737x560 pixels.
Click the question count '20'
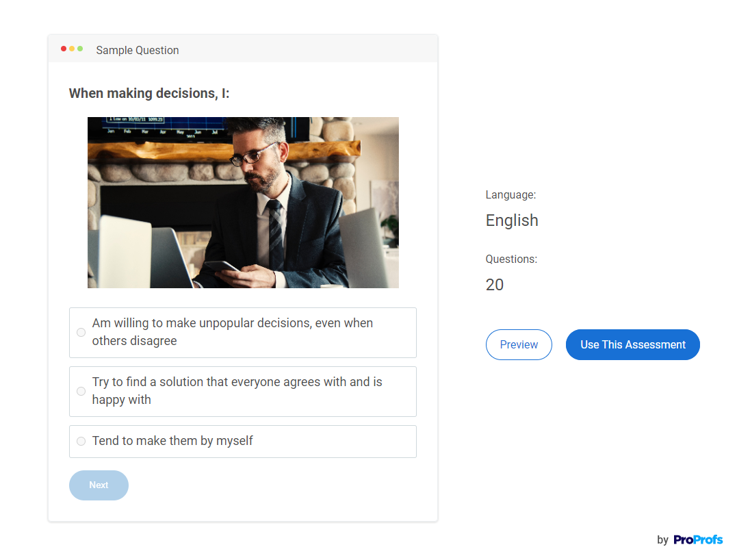[494, 285]
